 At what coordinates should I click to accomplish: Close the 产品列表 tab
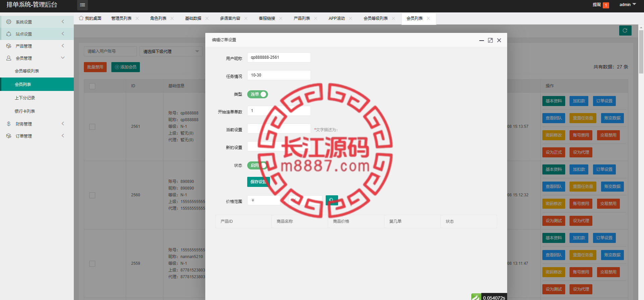pos(316,18)
